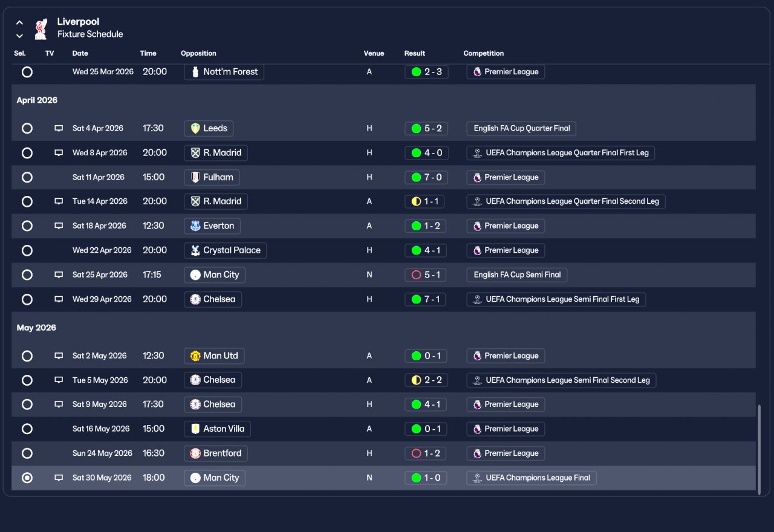Image resolution: width=774 pixels, height=532 pixels.
Task: Select the radio button for the Man Utd fixture
Action: 27,356
